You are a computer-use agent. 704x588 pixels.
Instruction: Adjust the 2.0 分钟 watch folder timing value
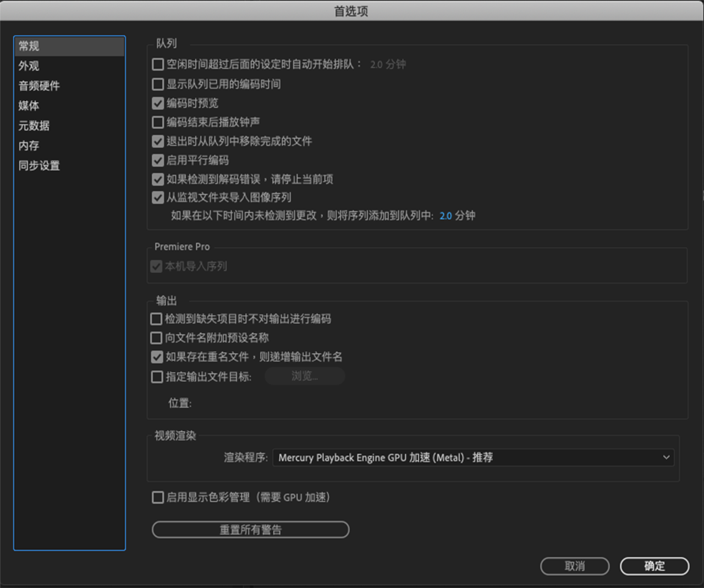click(x=446, y=216)
